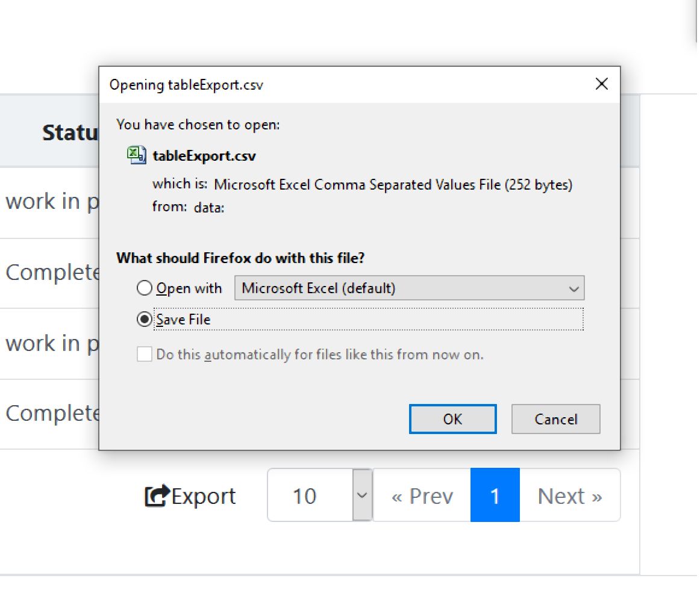Click the 'from: data:' source text

point(188,207)
